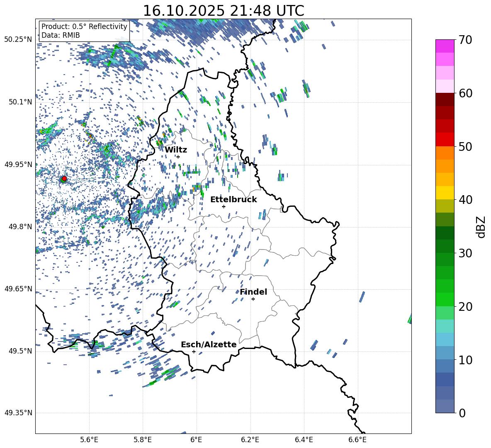This screenshot has height=448, width=491.
Task: Click the olive colorbar segment below 40
Action: [x=445, y=206]
